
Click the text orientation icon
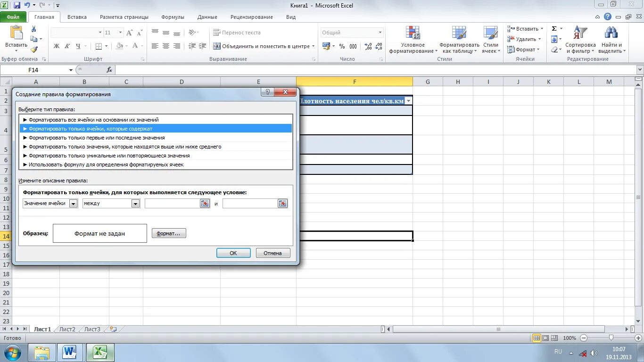(x=192, y=33)
